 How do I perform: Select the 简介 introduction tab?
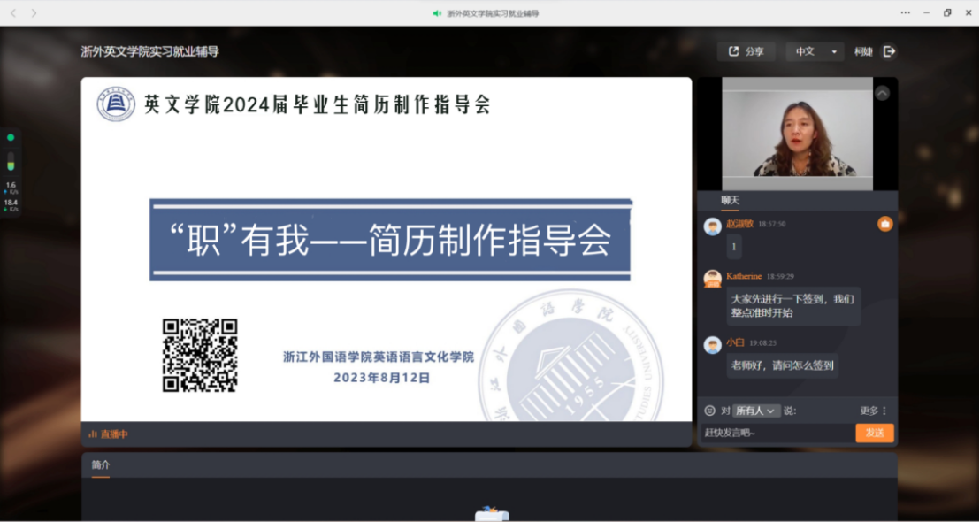pos(101,464)
